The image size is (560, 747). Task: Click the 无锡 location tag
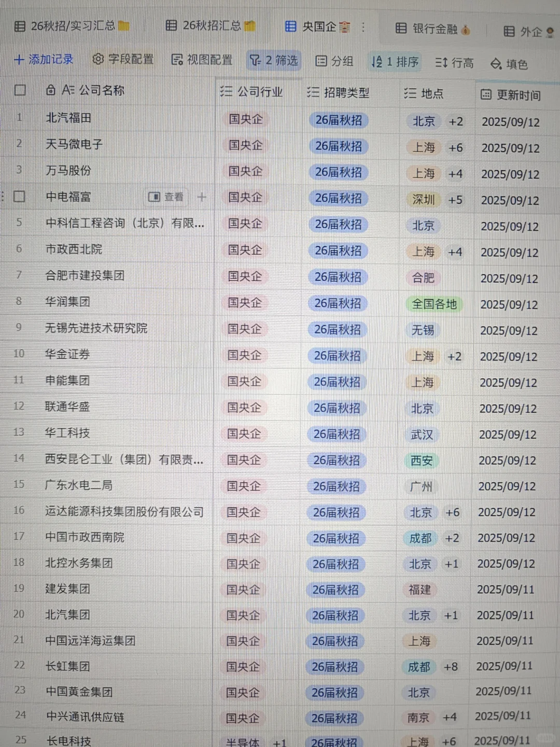[423, 330]
